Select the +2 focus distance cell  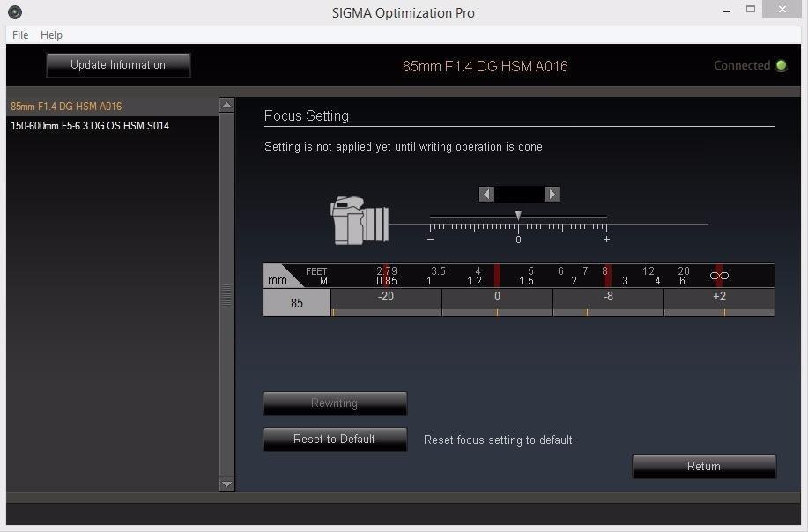tap(719, 302)
